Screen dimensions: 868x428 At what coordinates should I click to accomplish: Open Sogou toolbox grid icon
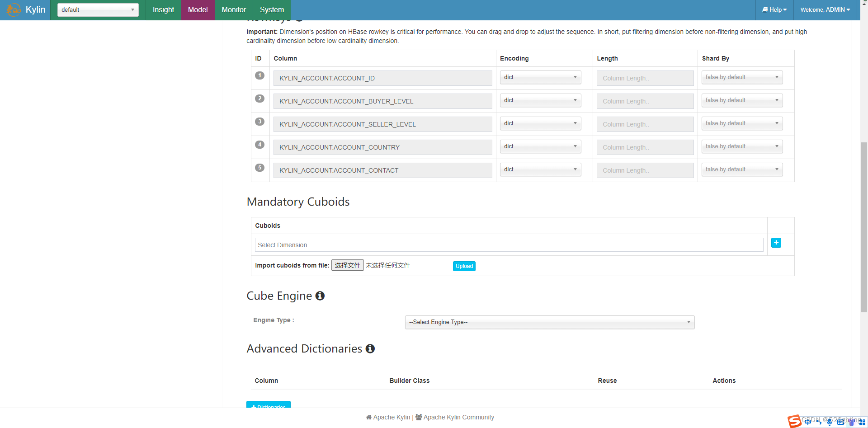point(862,422)
